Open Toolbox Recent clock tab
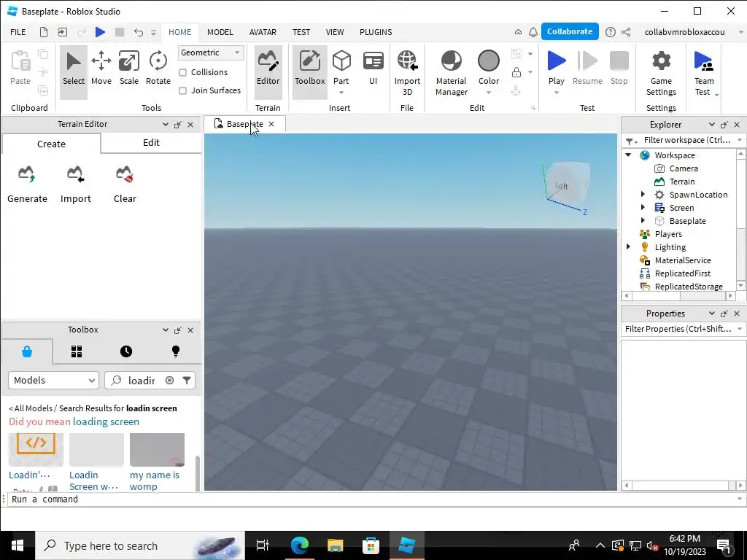 tap(125, 351)
